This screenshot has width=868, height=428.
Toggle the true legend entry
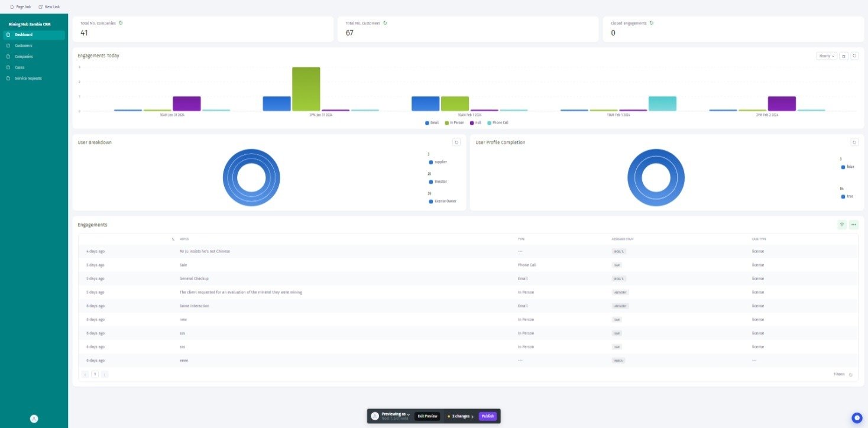click(x=847, y=196)
